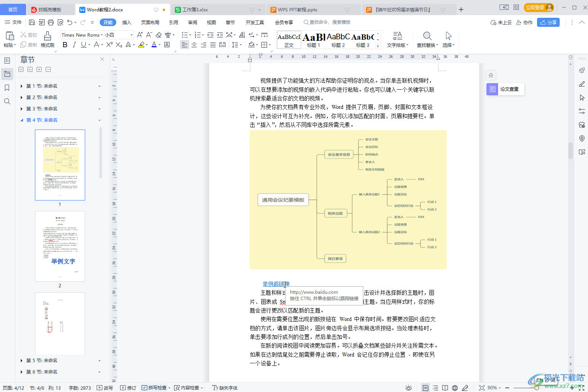Image resolution: width=588 pixels, height=392 pixels.
Task: Open the 插入 ribbon tab
Action: click(x=127, y=22)
